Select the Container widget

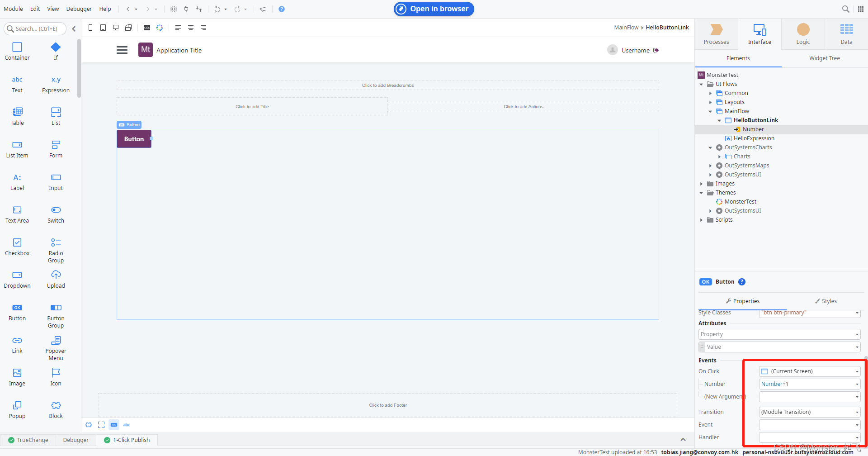pos(17,51)
